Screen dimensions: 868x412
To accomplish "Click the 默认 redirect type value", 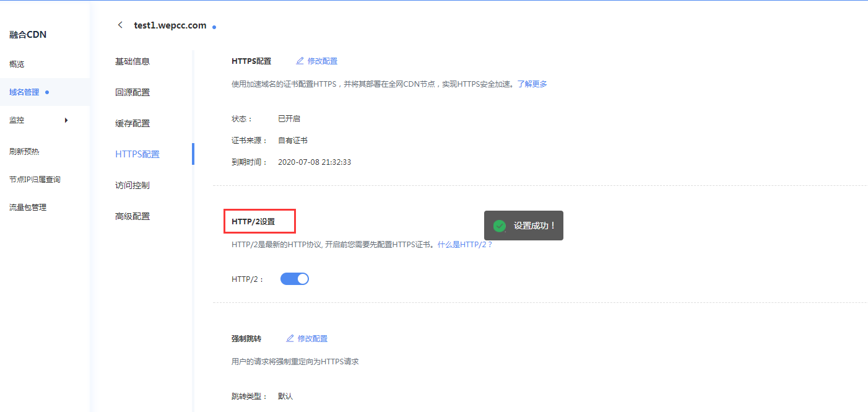I will tap(285, 396).
